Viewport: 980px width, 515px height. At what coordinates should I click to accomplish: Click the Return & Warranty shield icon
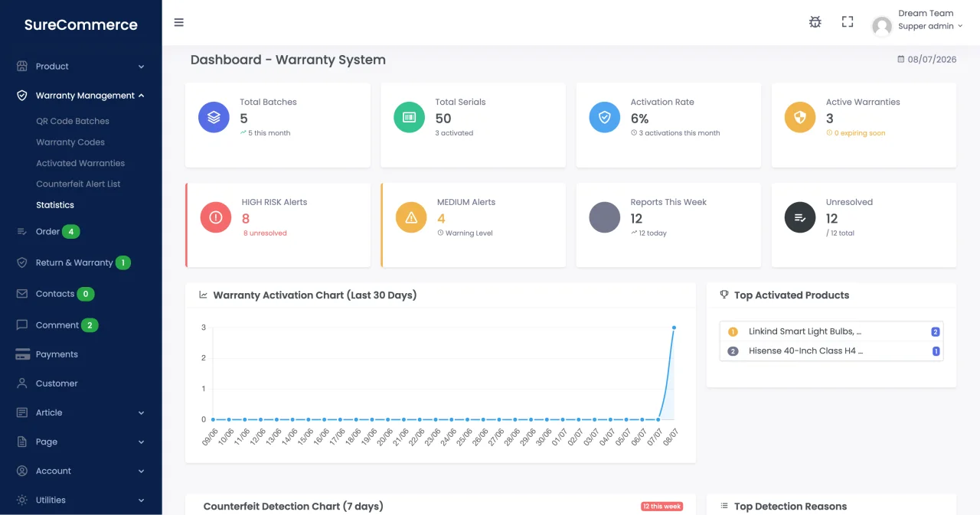click(x=22, y=262)
